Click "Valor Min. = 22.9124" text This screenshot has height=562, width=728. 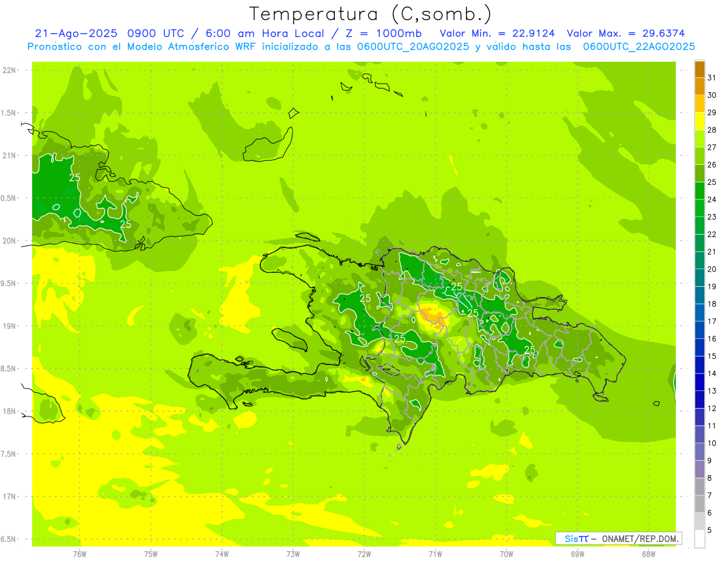pos(497,33)
